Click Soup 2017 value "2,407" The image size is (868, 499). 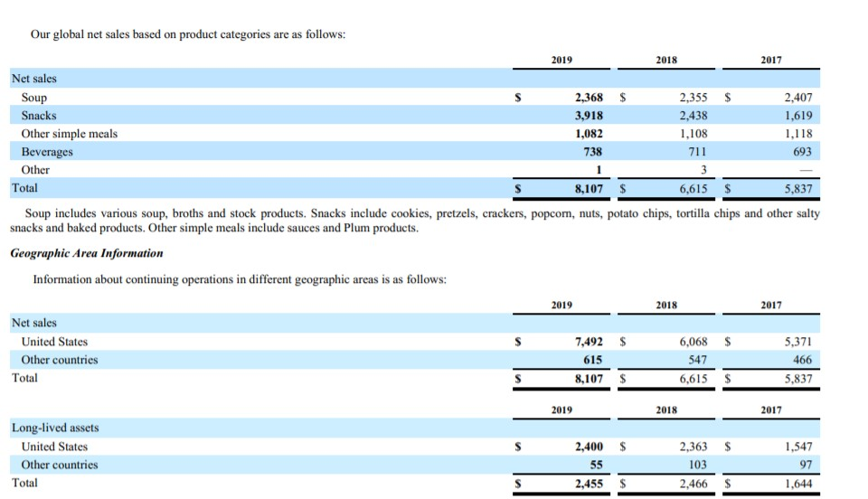[798, 98]
